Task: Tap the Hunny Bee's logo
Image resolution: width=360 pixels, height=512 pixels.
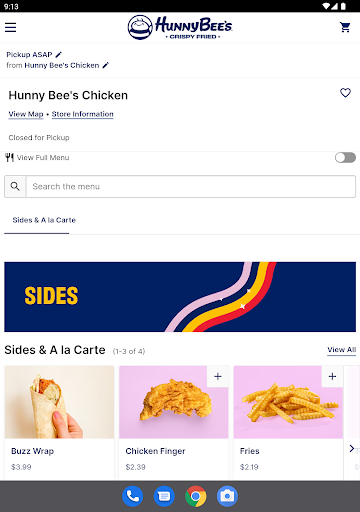Action: click(x=180, y=27)
